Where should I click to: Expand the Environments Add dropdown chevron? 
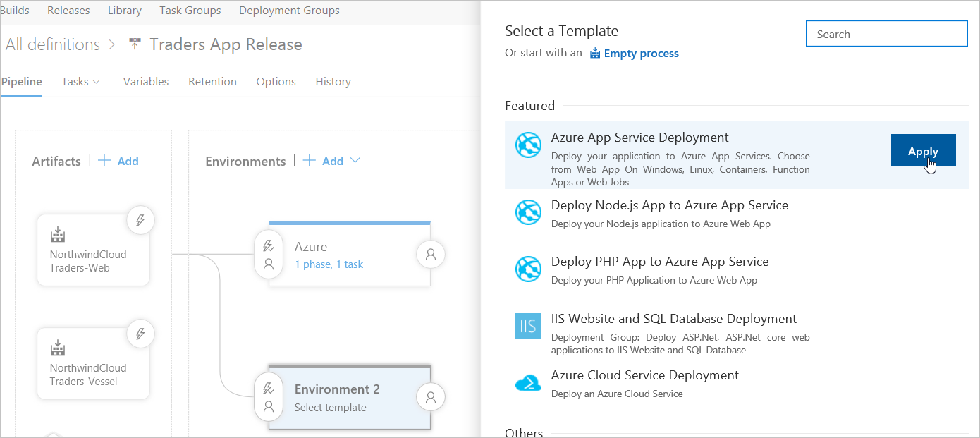point(355,161)
